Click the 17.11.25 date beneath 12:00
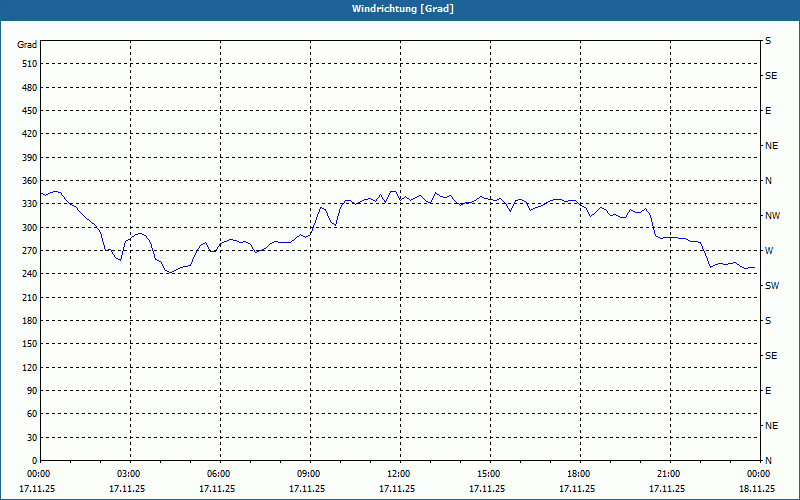800x500 pixels. pos(397,488)
